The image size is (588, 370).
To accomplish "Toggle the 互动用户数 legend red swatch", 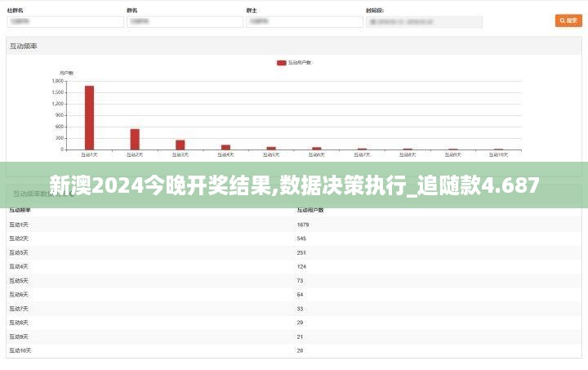I will 282,62.
